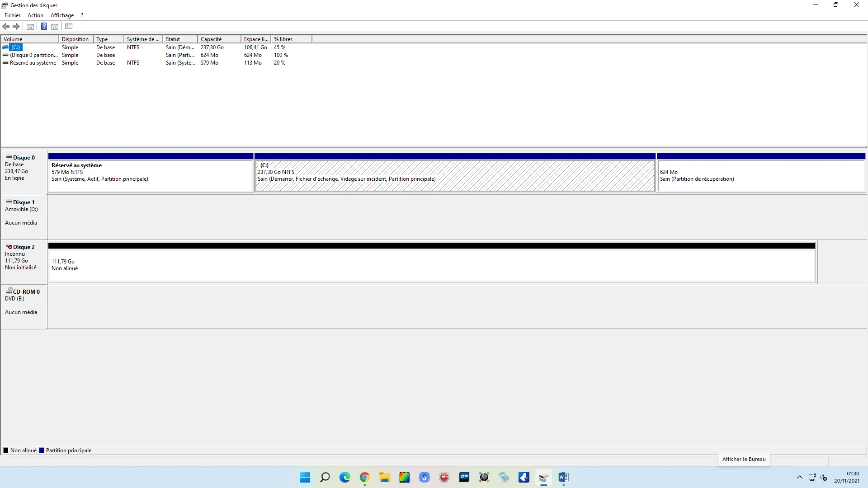Open Microsoft Word from the taskbar
The width and height of the screenshot is (868, 488).
click(x=563, y=478)
